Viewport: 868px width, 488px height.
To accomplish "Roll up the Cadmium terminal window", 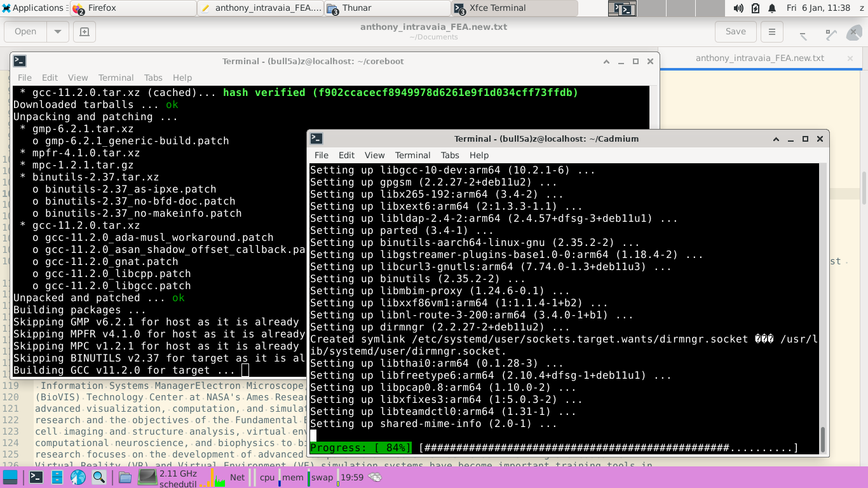I will click(776, 139).
